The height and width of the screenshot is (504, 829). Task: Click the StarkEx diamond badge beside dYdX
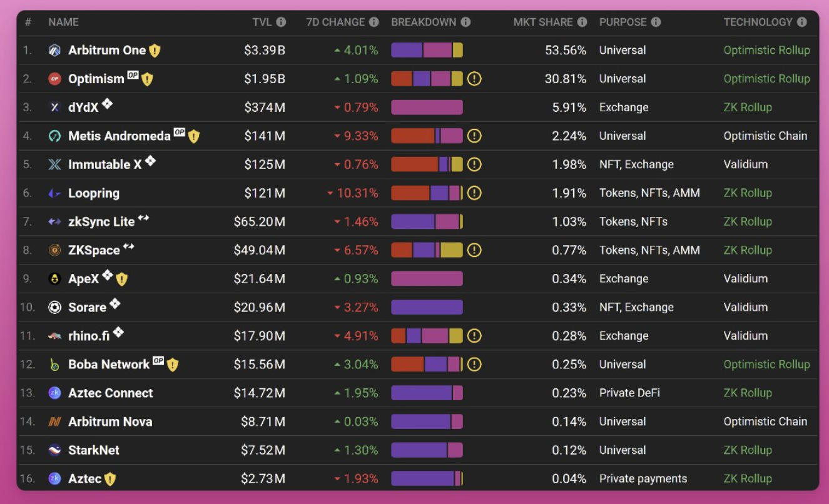107,103
